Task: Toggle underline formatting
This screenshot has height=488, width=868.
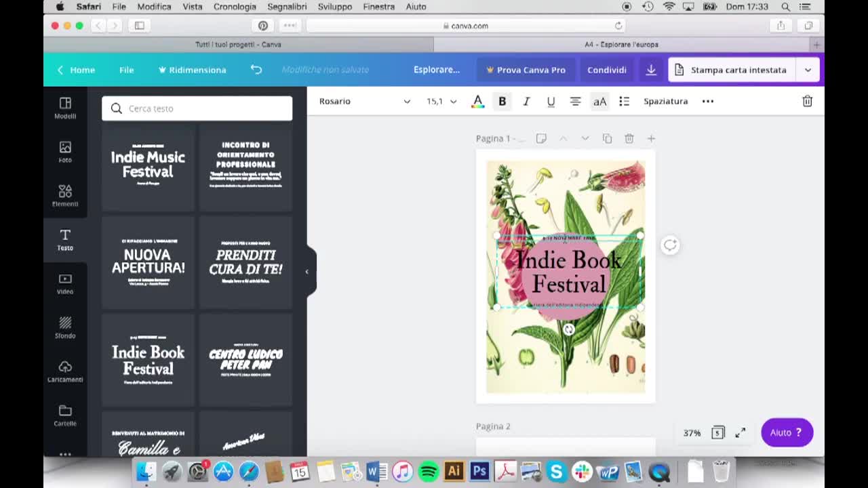Action: [551, 101]
